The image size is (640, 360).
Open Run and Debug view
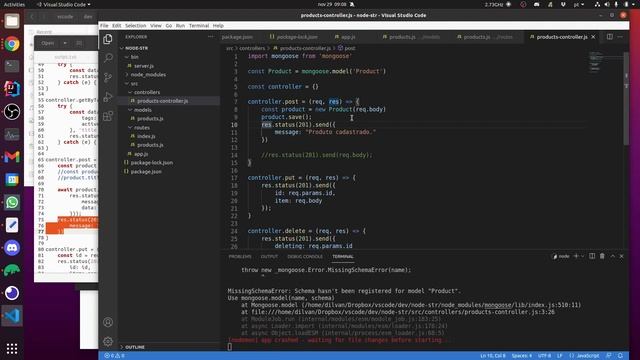point(108,97)
